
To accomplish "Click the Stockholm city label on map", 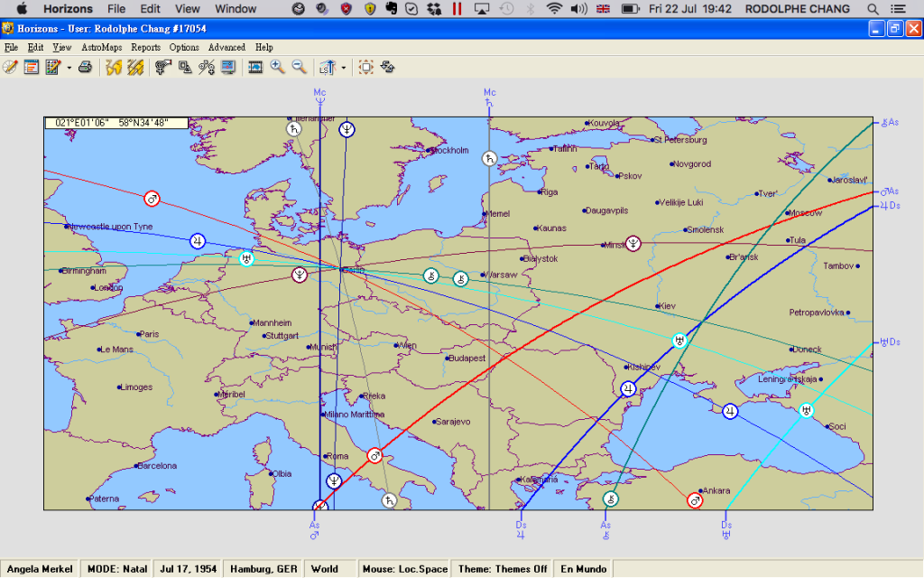I will coord(449,151).
